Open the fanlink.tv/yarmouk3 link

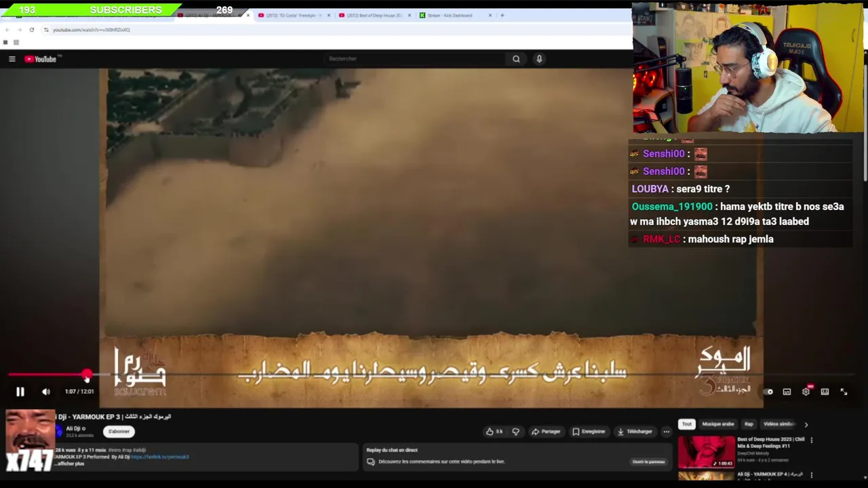160,457
